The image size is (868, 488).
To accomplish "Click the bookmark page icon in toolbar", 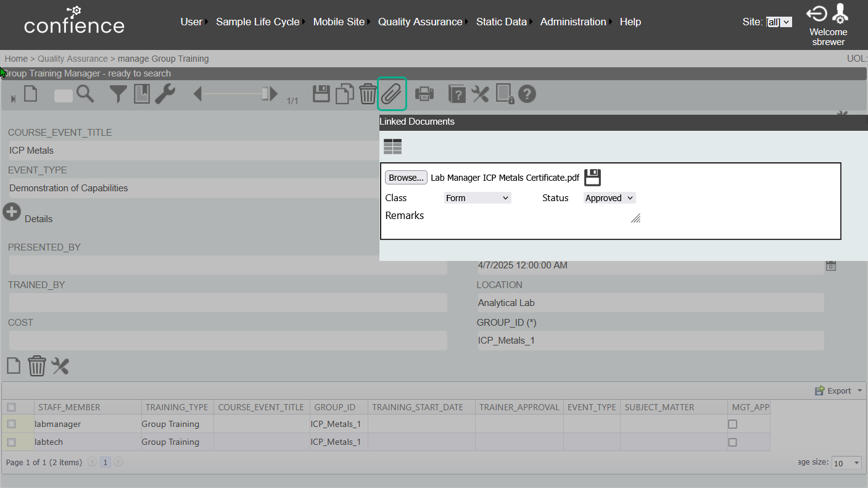I will click(x=142, y=94).
